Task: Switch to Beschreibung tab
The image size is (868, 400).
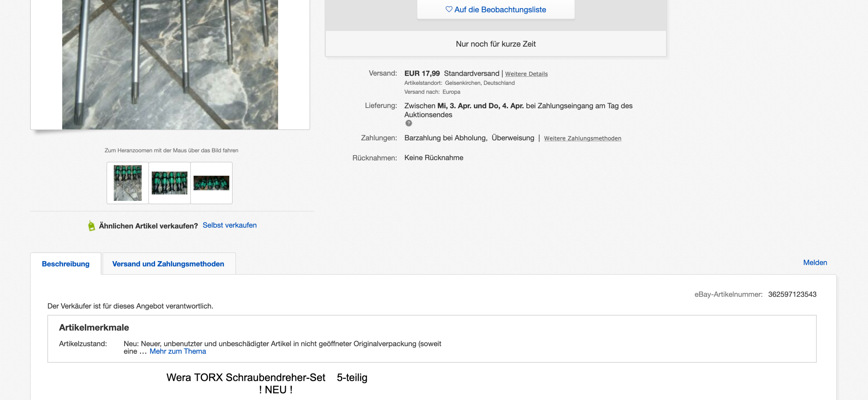Action: 66,264
